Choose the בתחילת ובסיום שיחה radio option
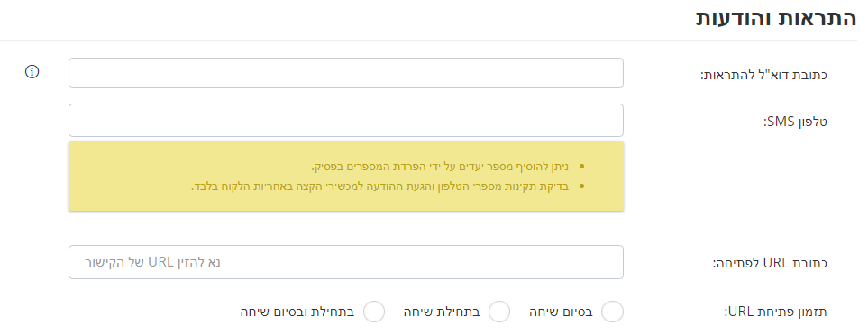Screen dimensions: 868x335 [374, 312]
